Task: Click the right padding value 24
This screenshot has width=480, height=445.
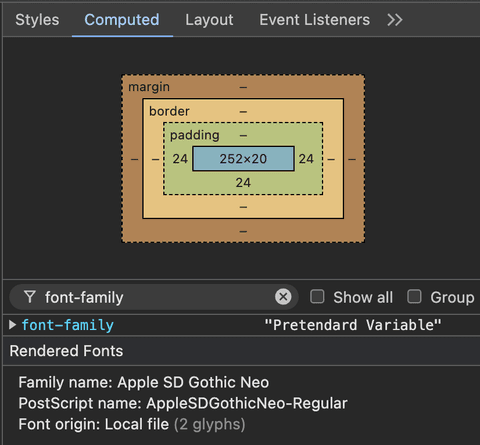Action: [x=306, y=159]
